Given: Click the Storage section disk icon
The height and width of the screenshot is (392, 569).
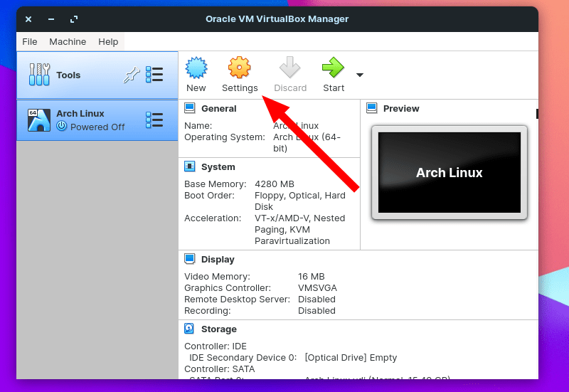Looking at the screenshot, I should pyautogui.click(x=189, y=329).
